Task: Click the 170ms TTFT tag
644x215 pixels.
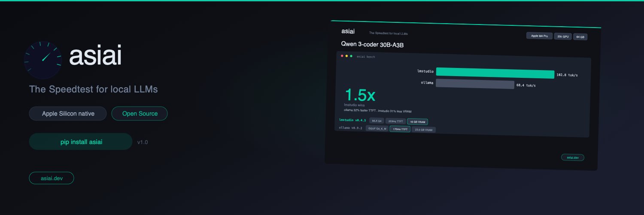Action: (400, 129)
